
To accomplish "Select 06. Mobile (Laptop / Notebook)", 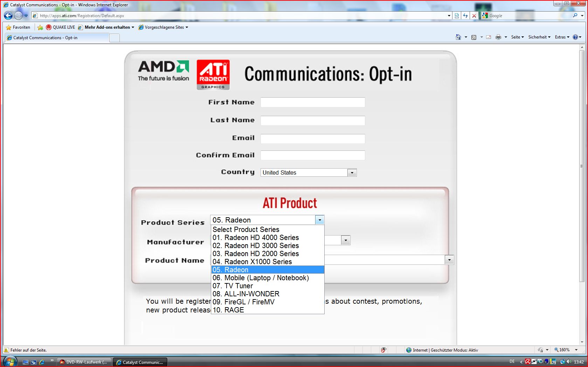I will [268, 278].
